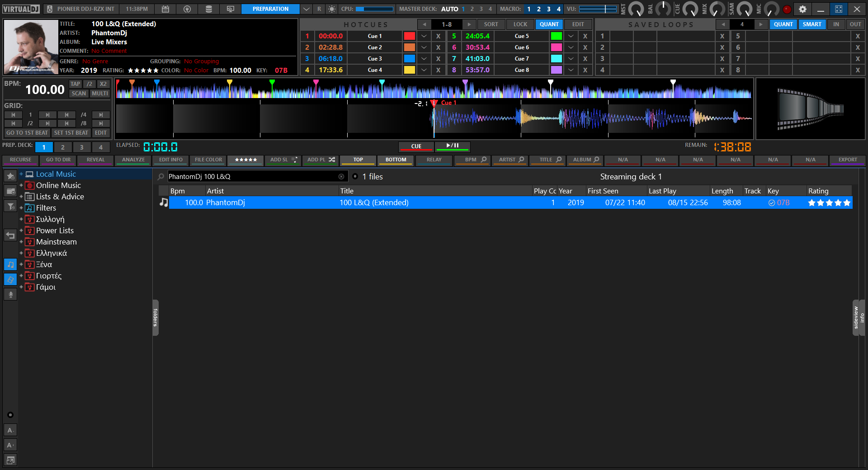Screen dimensions: 868x470
Task: Click the browser layout icon at bottom left
Action: tap(10, 460)
